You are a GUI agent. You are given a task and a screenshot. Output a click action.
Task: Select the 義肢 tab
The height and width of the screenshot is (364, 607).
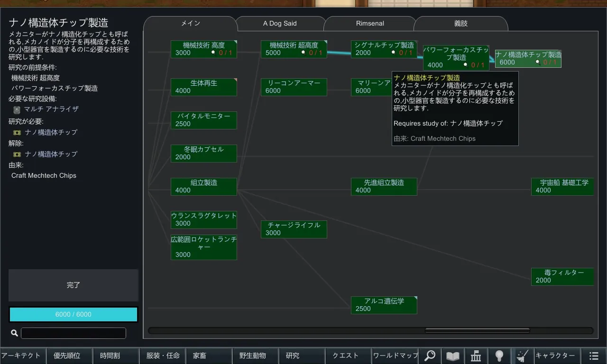pos(460,23)
